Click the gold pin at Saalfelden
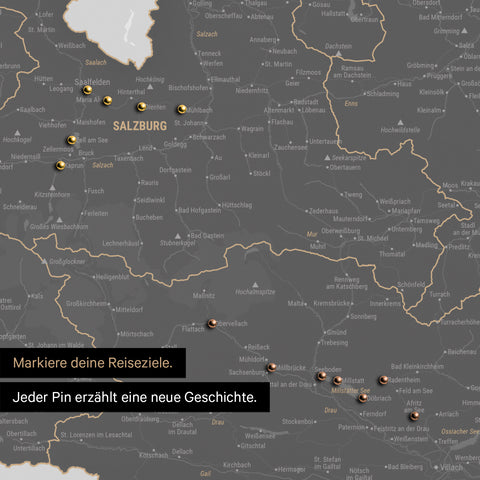Screen dimensions: 480x480 point(87,90)
